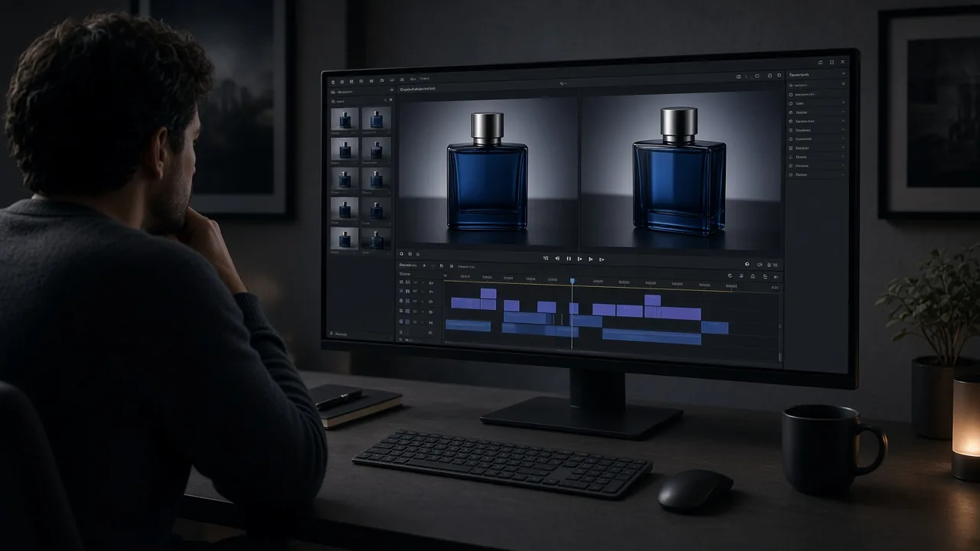Select the blue clip at timeline's far right end
Image resolution: width=980 pixels, height=551 pixels.
pos(714,328)
